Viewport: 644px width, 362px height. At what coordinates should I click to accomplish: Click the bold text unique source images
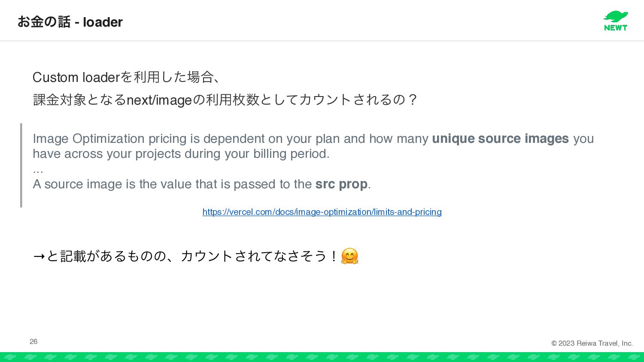coord(500,139)
